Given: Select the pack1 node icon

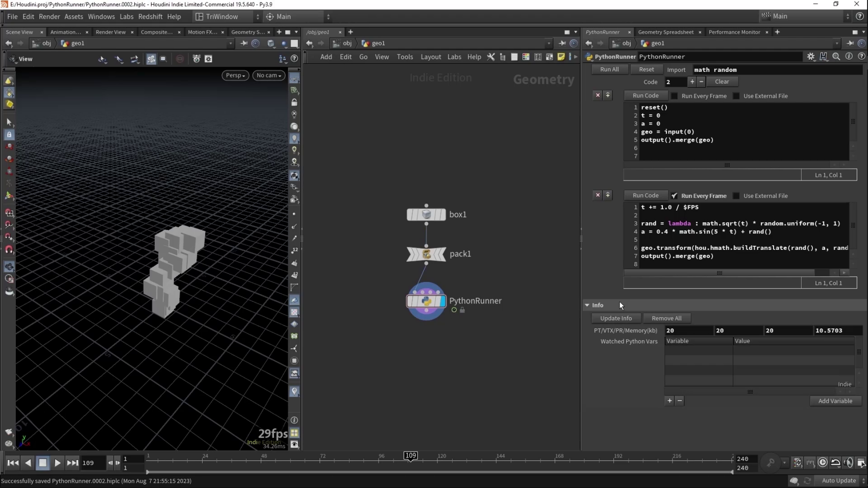Looking at the screenshot, I should [x=426, y=254].
